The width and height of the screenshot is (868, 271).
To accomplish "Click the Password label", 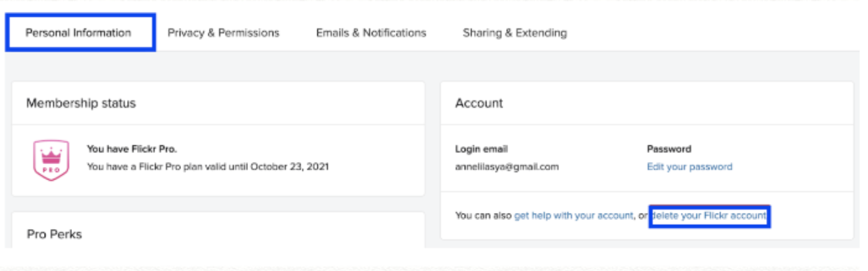I will tap(669, 149).
